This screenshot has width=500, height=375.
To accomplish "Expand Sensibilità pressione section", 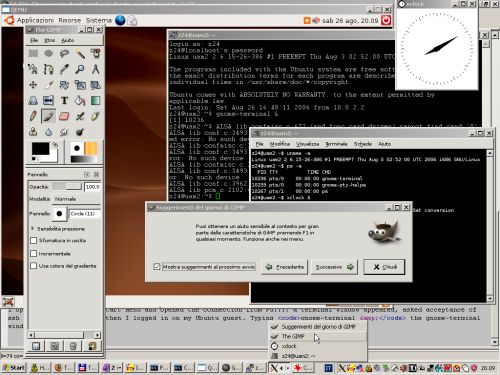I will pyautogui.click(x=33, y=229).
